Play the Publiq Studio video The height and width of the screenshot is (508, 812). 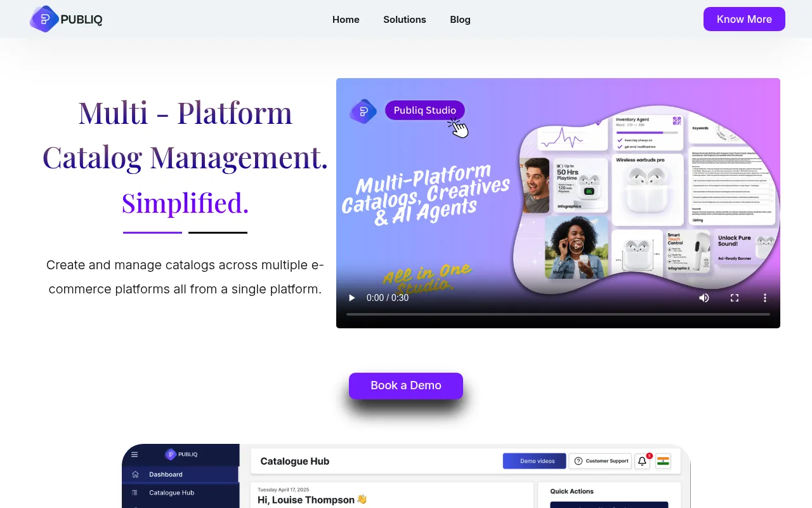352,298
